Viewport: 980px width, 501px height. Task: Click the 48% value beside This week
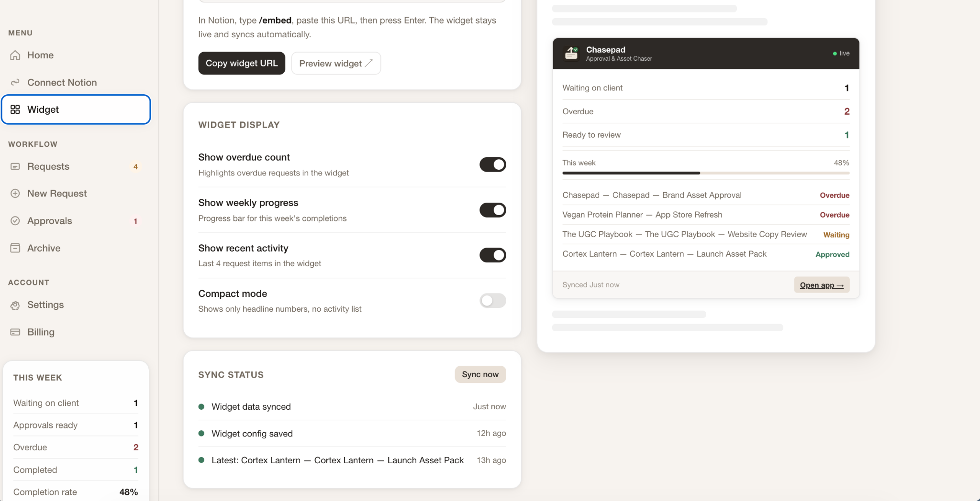[842, 163]
